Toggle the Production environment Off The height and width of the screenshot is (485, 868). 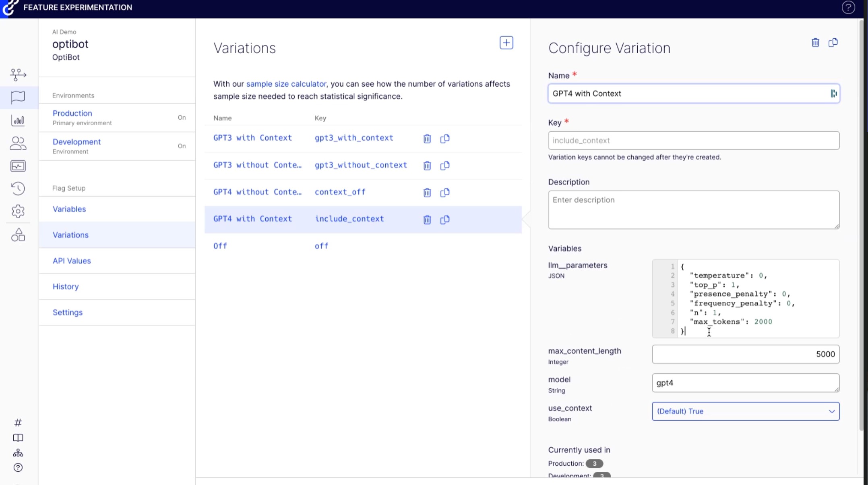click(182, 117)
